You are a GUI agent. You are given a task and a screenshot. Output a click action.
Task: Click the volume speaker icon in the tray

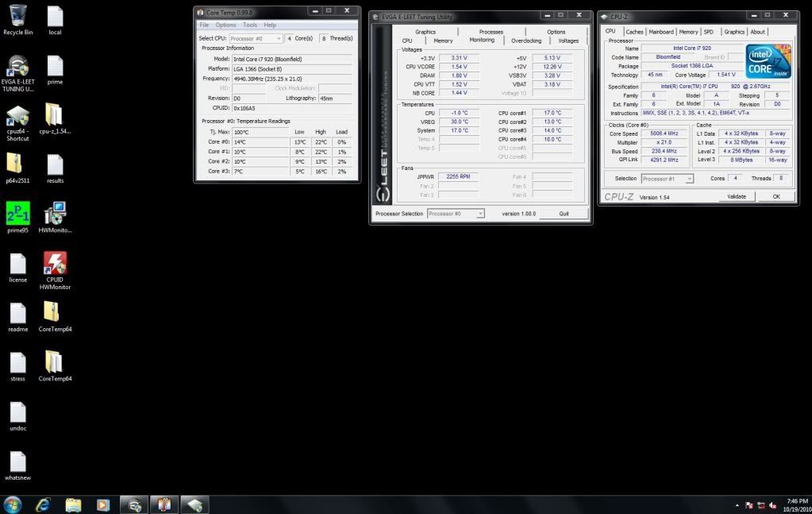(772, 505)
